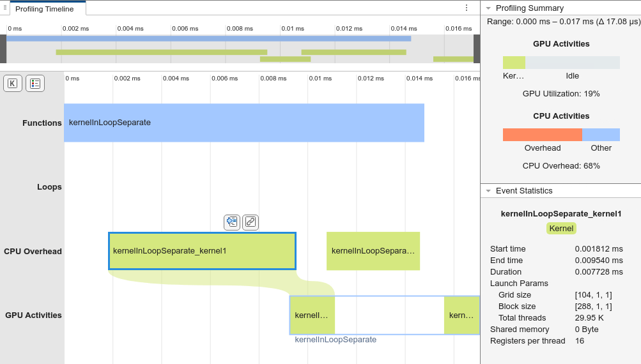The image size is (641, 364).
Task: Click the K kernel toggle button
Action: (13, 83)
